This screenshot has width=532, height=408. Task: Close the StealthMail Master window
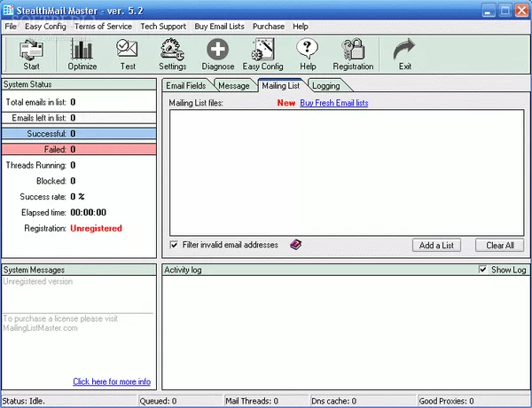click(522, 11)
